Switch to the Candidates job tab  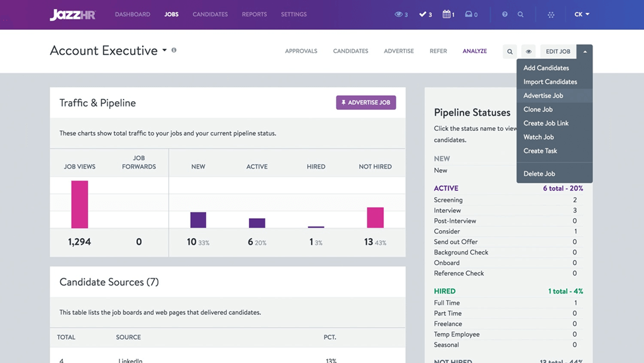click(350, 51)
